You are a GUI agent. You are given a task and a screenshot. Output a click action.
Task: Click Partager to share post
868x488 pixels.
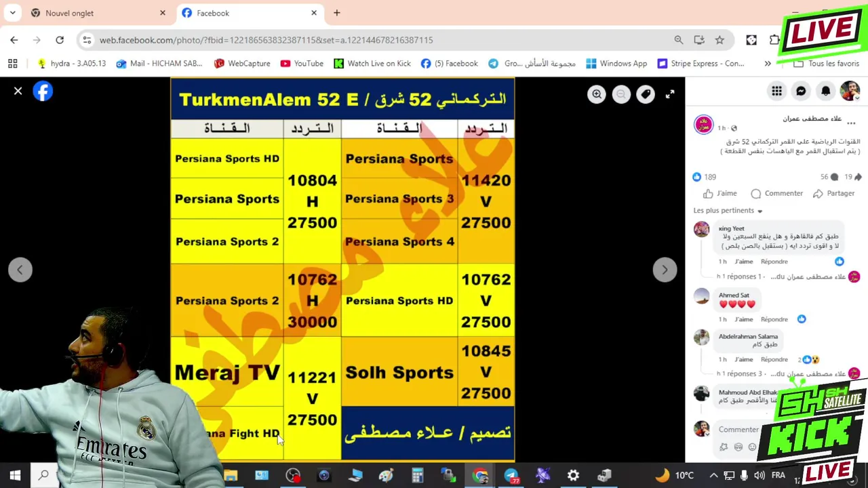(833, 193)
